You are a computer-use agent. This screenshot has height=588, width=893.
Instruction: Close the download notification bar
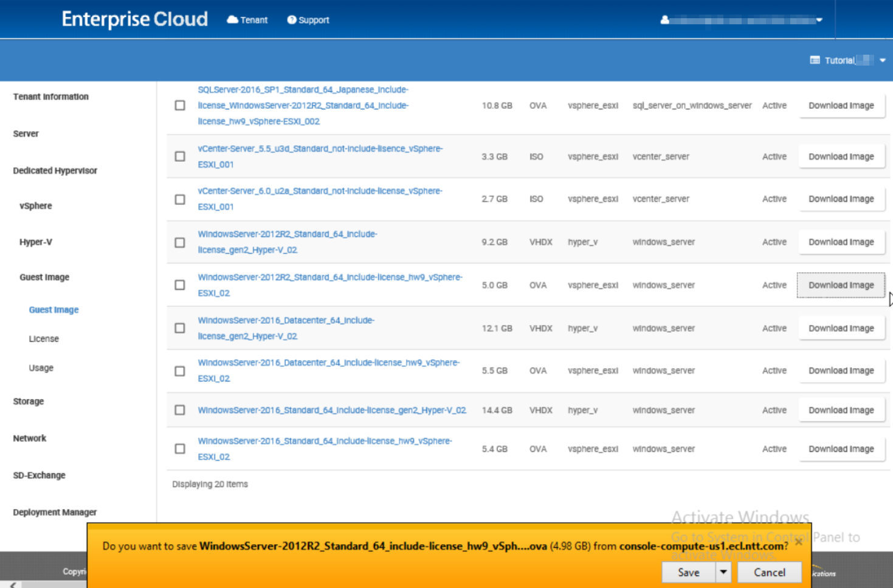798,541
